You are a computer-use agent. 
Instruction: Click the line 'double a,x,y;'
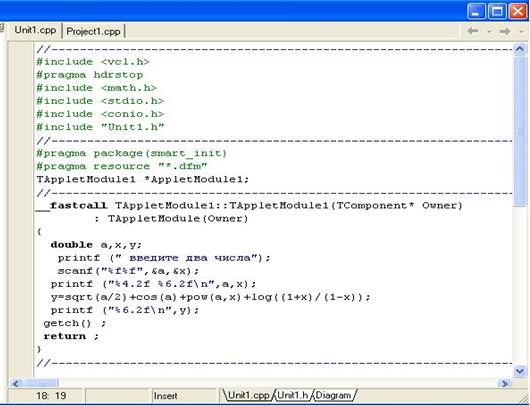pos(96,245)
